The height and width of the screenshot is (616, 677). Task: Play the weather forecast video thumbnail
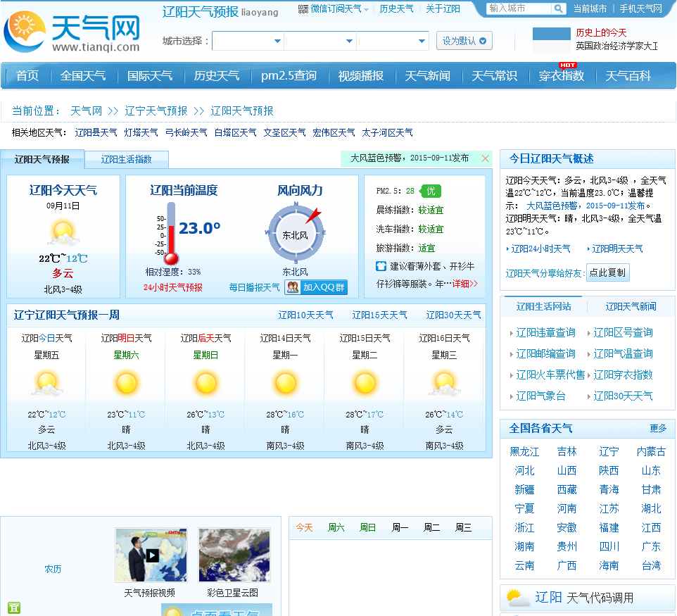[151, 555]
